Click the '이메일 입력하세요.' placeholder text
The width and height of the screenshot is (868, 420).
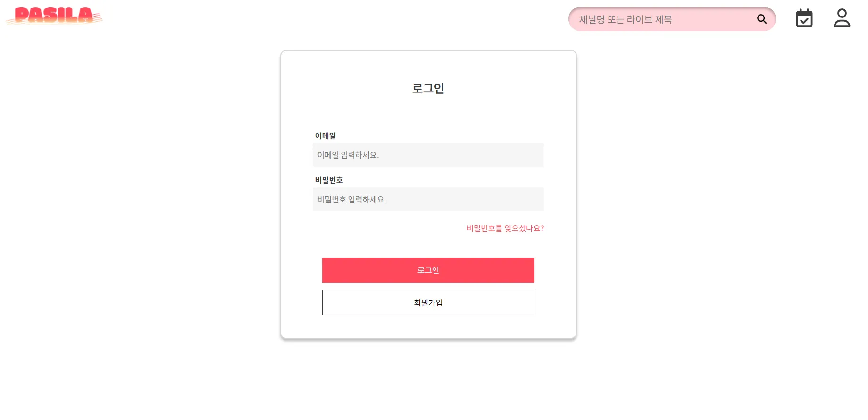[348, 155]
